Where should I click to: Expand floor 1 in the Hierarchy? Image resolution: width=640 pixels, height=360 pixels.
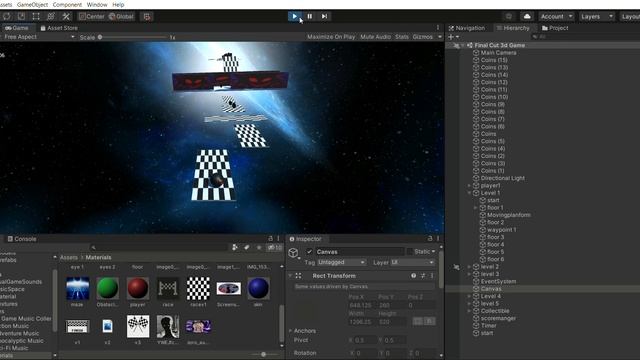[x=476, y=208]
